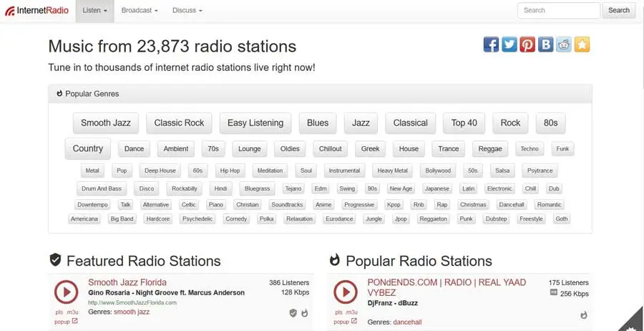This screenshot has height=331, width=644.
Task: Select the Classic Rock genre
Action: coord(179,123)
